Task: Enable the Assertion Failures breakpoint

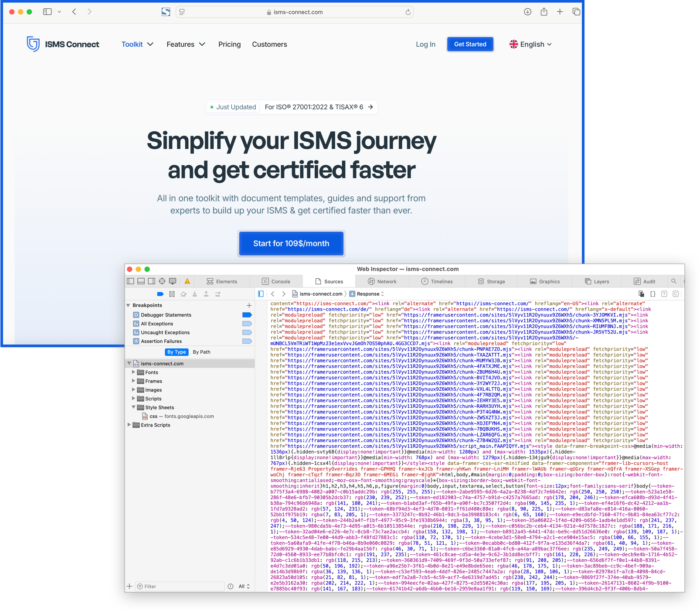Action: (247, 341)
